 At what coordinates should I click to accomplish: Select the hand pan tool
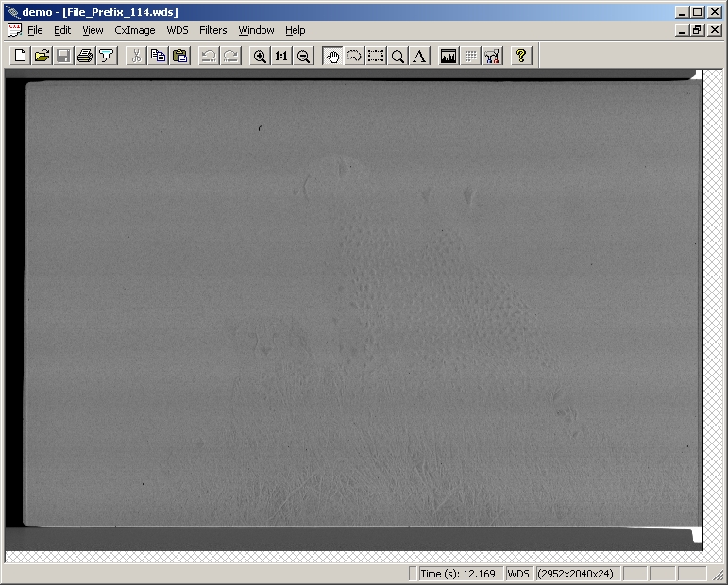332,56
